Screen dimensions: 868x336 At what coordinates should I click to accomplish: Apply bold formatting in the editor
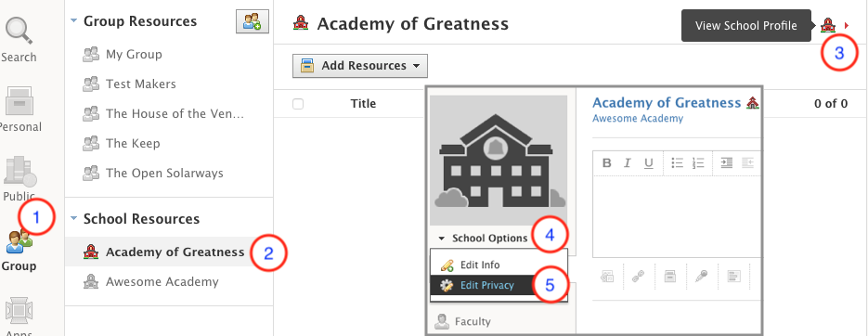pos(607,162)
